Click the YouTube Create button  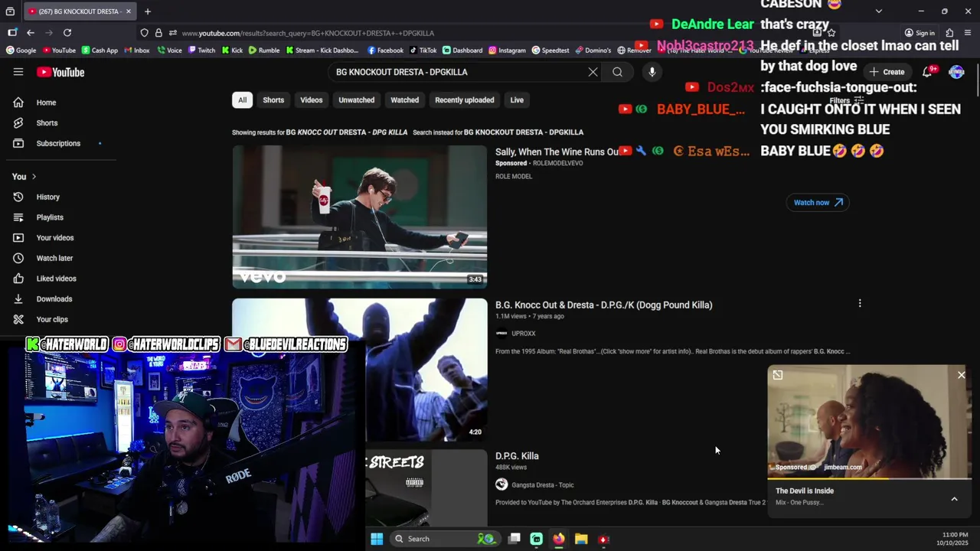pos(887,72)
